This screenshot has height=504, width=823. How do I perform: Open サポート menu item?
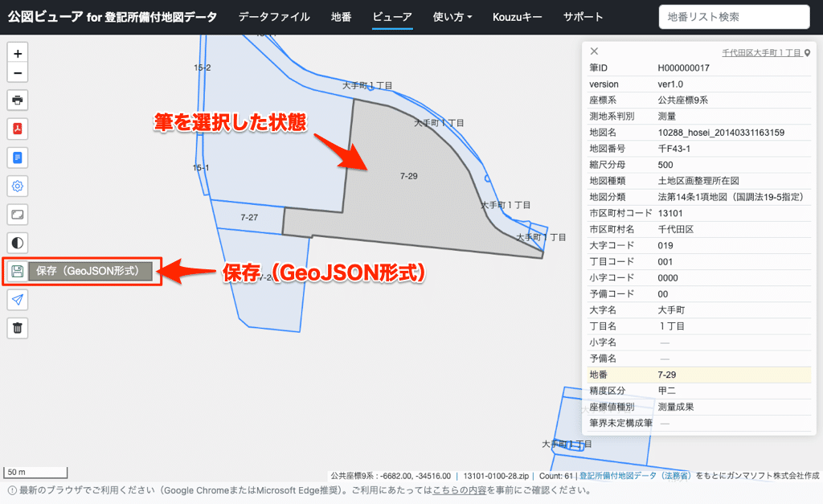(583, 17)
